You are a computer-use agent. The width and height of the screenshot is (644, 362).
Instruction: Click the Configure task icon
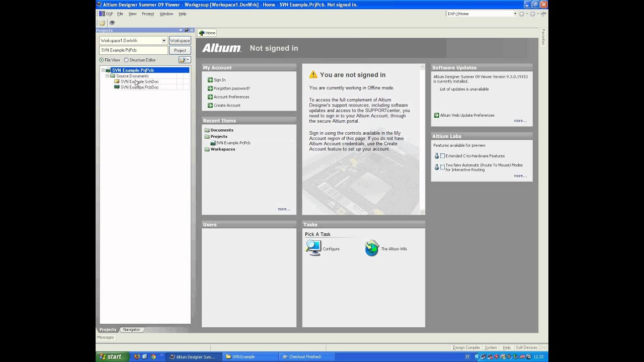tap(313, 248)
